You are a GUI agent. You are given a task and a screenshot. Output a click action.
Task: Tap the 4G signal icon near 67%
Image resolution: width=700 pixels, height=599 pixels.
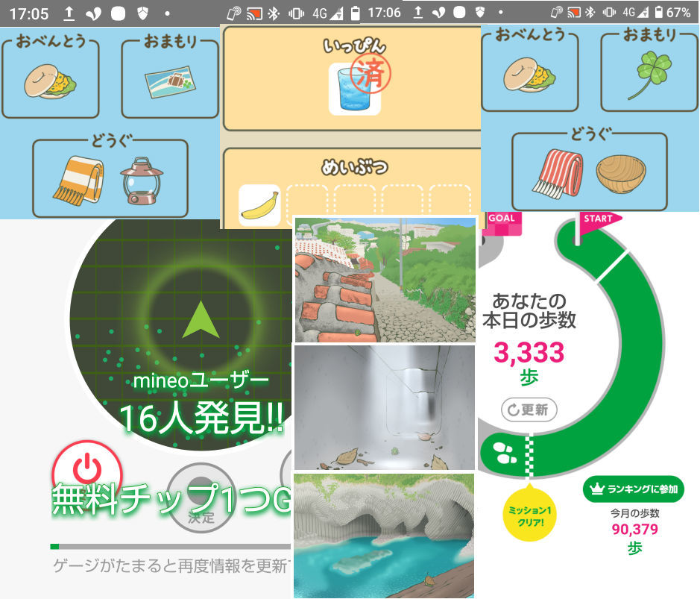(x=636, y=12)
